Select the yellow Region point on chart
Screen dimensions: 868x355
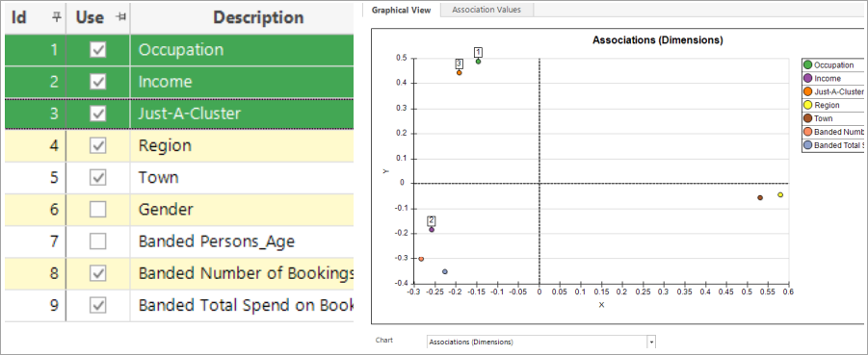pos(780,194)
